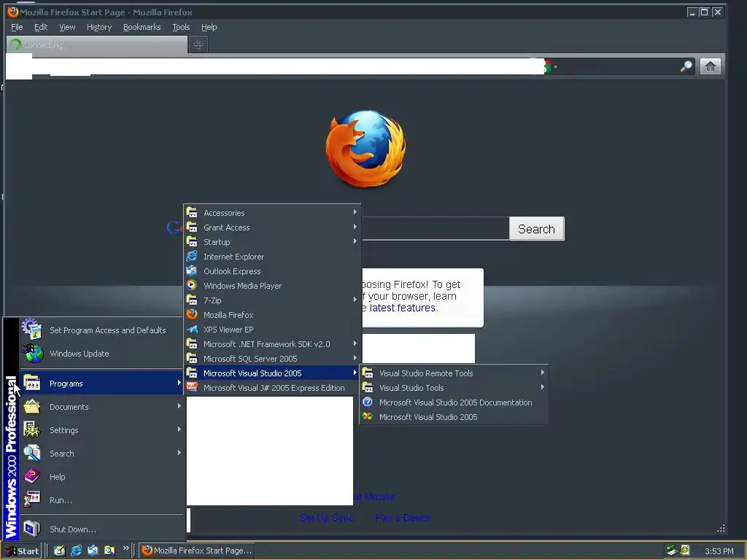The width and height of the screenshot is (747, 560).
Task: Open Firefox Edit menu
Action: tap(41, 27)
